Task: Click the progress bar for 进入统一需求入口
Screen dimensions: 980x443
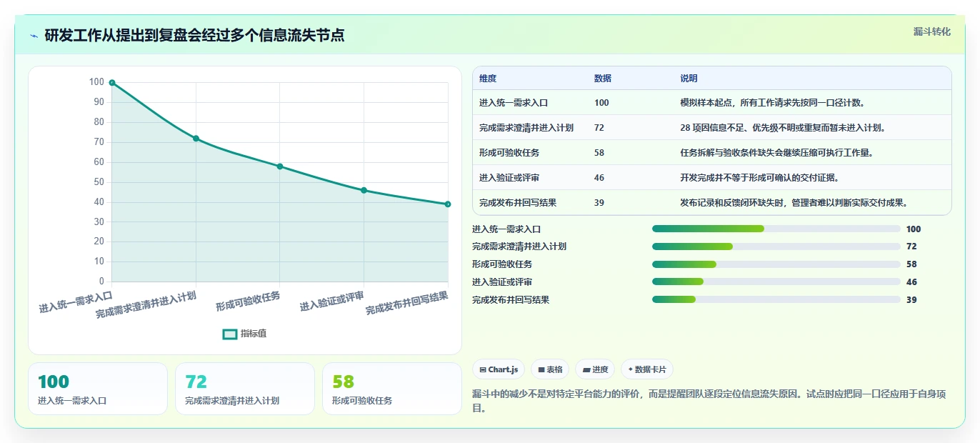Action: pyautogui.click(x=776, y=229)
